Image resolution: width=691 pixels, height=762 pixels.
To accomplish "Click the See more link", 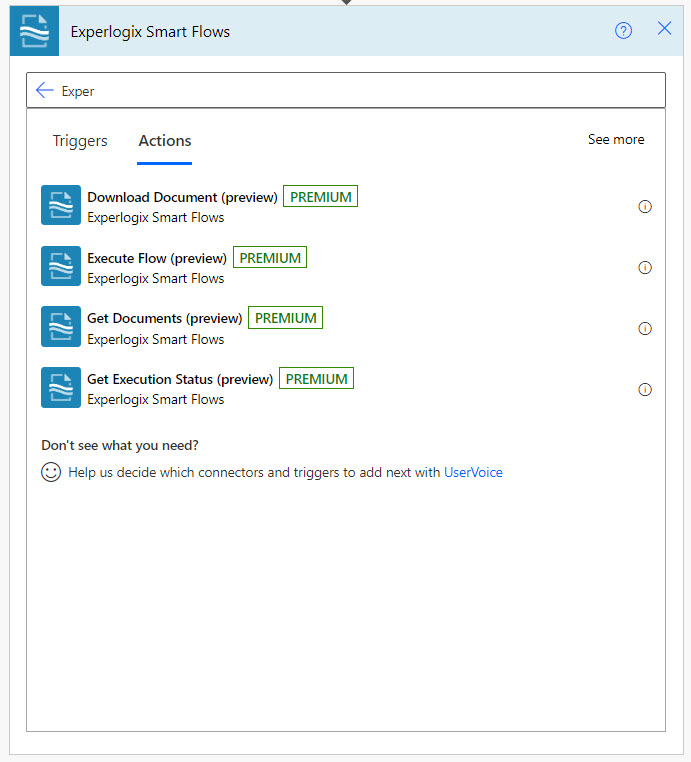I will (616, 139).
